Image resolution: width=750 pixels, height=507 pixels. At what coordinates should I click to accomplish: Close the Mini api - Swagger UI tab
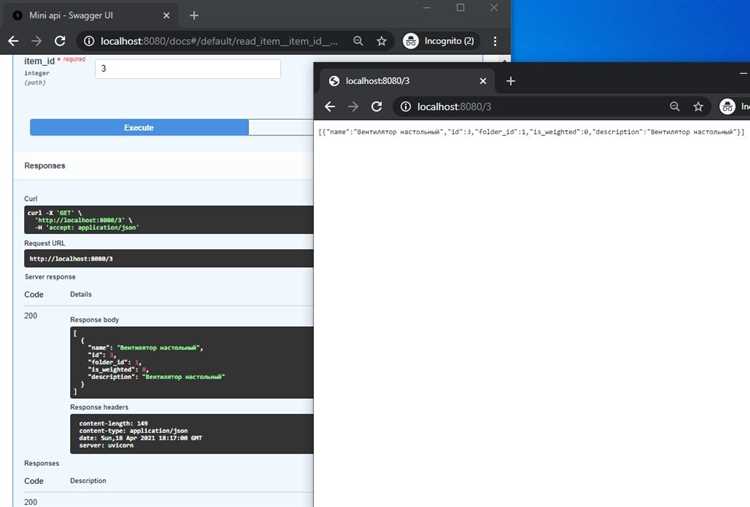(166, 15)
